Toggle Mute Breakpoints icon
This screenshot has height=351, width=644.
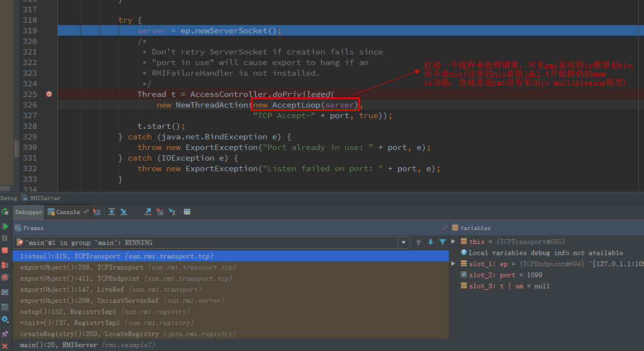click(x=5, y=277)
